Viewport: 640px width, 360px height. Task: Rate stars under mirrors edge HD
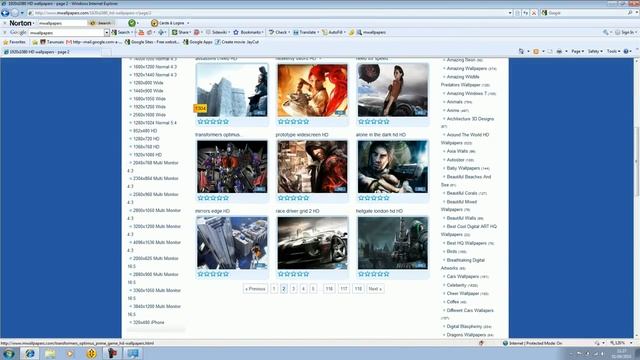(x=213, y=274)
